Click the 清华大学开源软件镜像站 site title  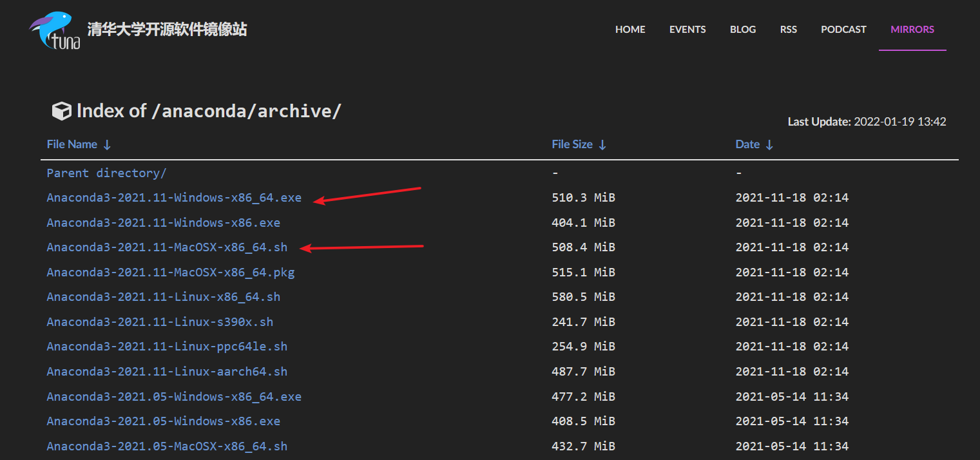[167, 29]
